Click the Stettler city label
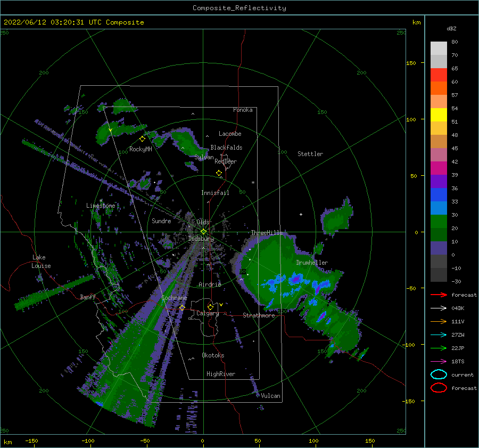The width and height of the screenshot is (479, 448). coord(310,154)
